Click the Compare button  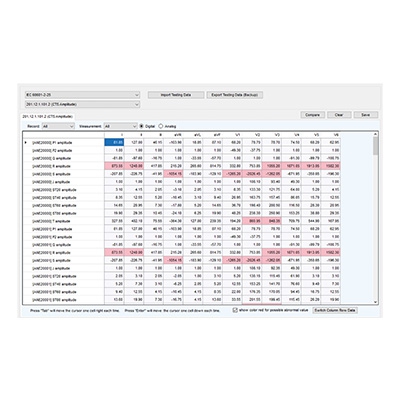pyautogui.click(x=312, y=115)
